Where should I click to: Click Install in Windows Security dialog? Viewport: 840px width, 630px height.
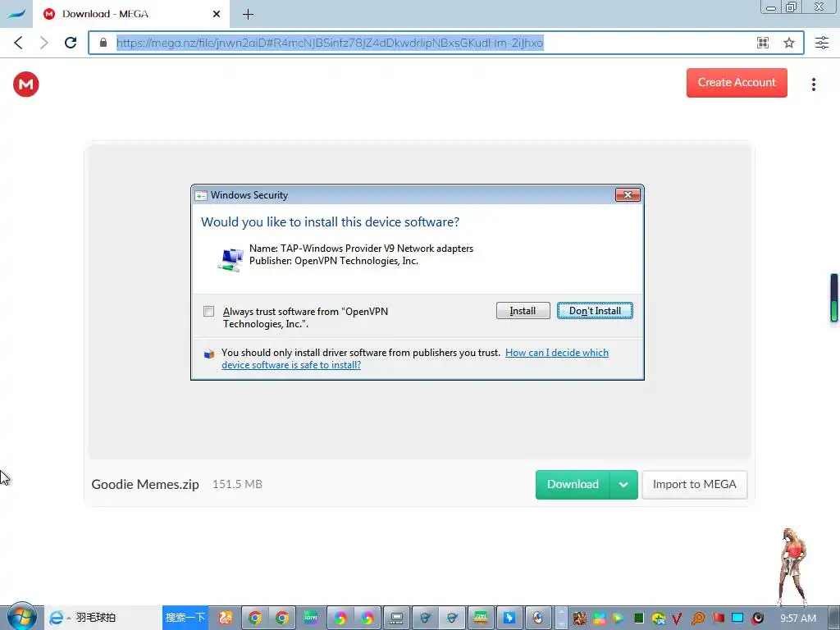point(523,311)
